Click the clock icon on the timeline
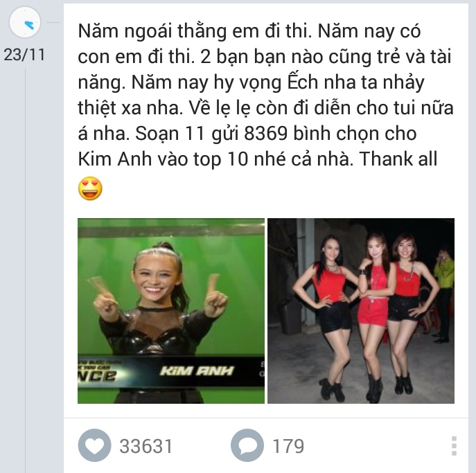 tap(25, 22)
